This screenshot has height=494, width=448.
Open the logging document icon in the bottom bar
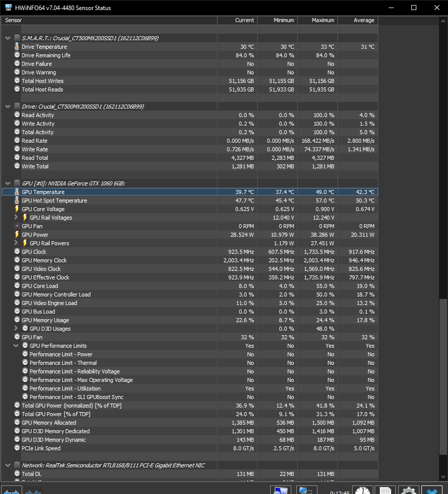(x=386, y=491)
